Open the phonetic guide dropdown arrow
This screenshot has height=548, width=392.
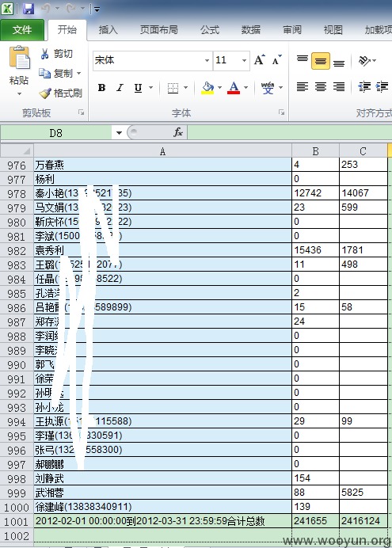[x=281, y=87]
